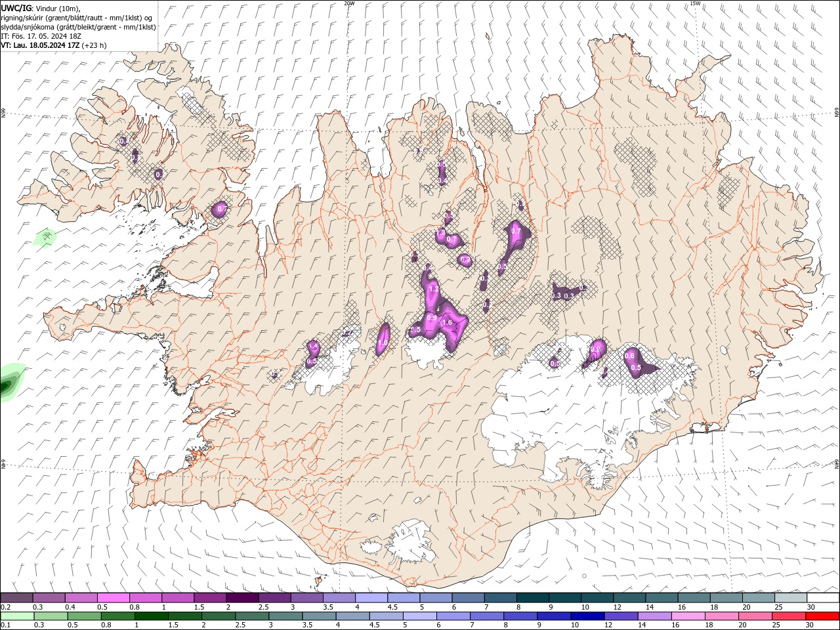Select the light purple 14–16 lower swatch
Screen dimensions: 840x630
pyautogui.click(x=654, y=616)
